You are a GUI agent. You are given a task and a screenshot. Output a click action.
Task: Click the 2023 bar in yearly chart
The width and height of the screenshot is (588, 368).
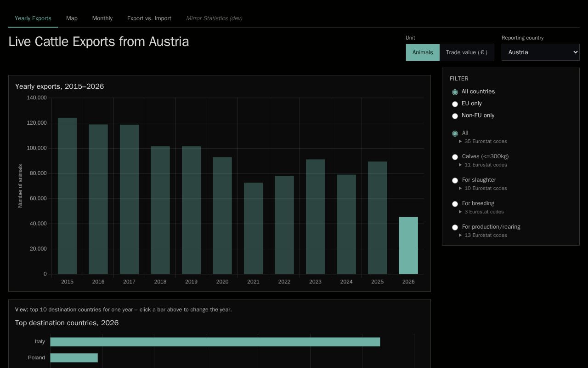[x=315, y=217]
